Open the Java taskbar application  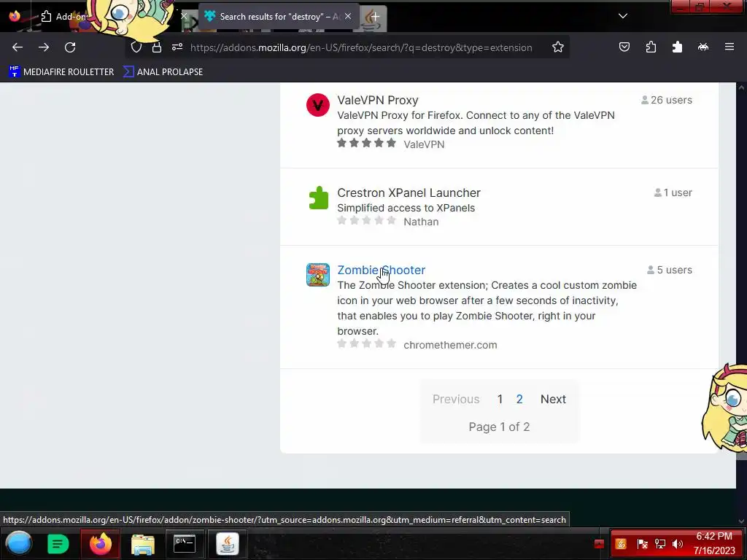(228, 544)
